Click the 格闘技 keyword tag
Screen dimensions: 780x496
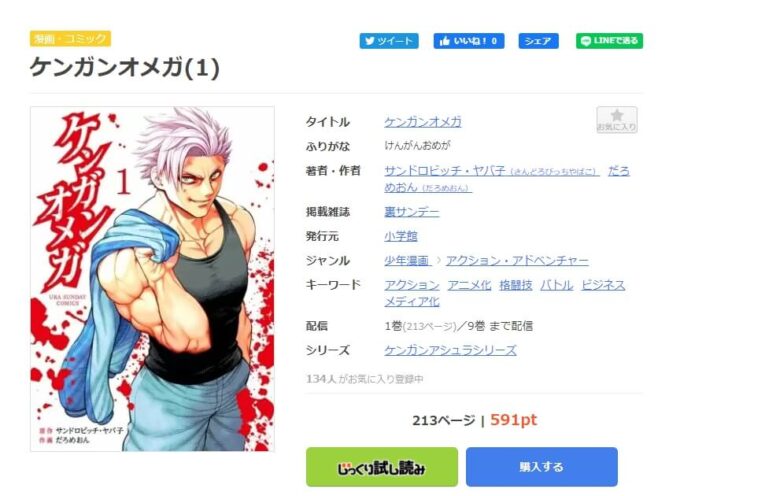click(516, 285)
